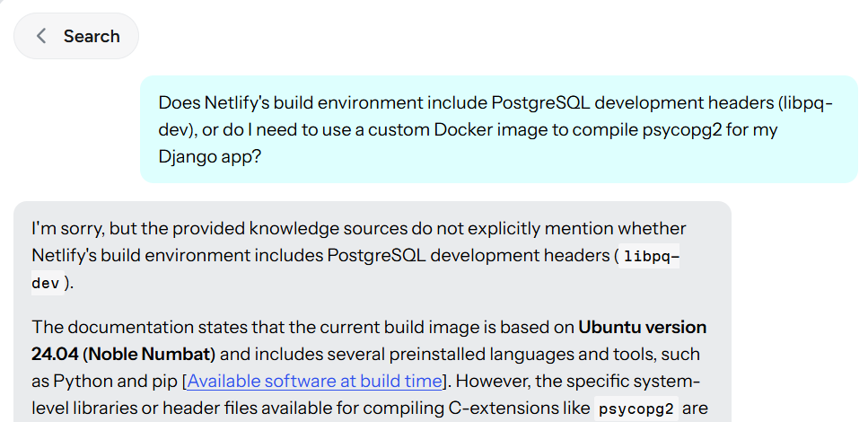The height and width of the screenshot is (422, 868).
Task: Click the 'Django app?' text in the question
Action: click(x=209, y=157)
